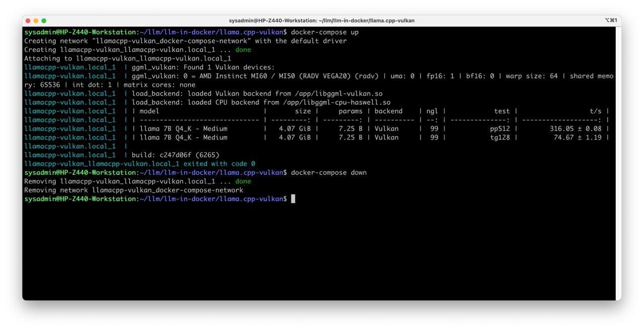Click '74.67 ± 1.19' throughput value

click(x=578, y=138)
